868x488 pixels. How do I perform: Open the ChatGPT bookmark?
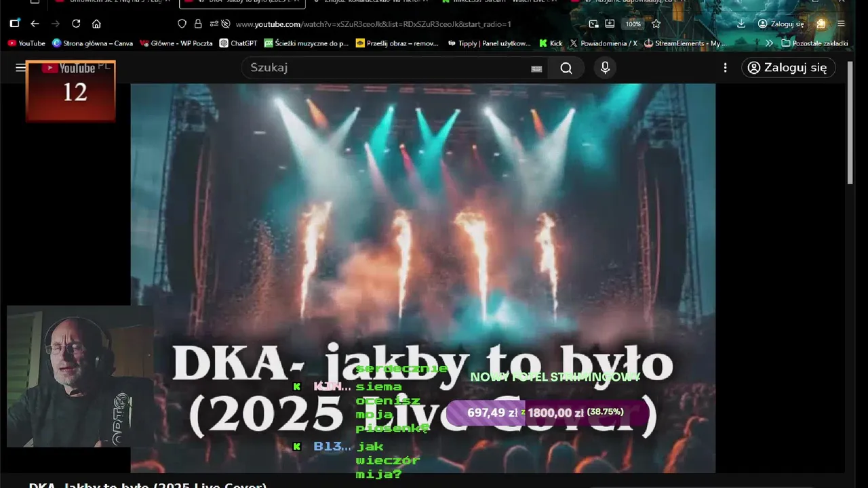(238, 43)
